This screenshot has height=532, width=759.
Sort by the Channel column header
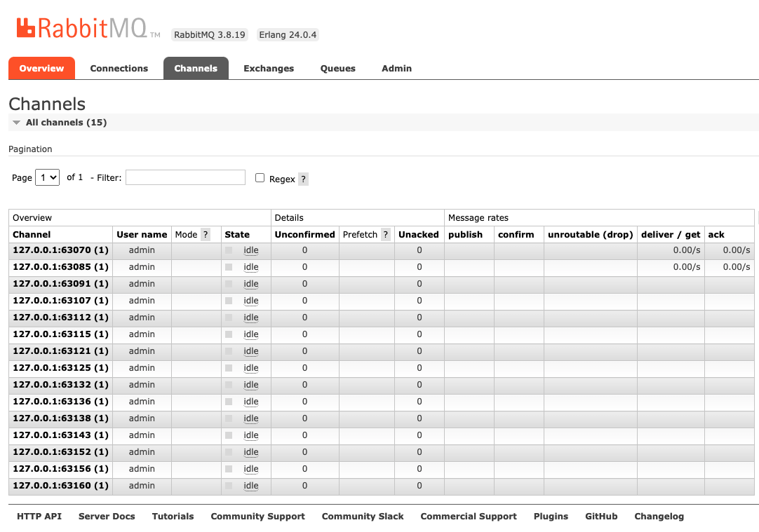[x=32, y=235]
